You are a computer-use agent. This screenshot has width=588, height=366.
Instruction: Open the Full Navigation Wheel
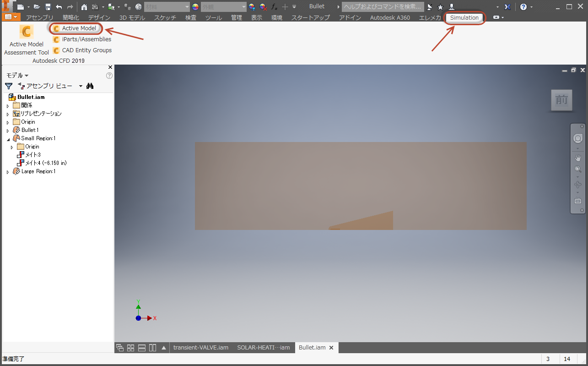click(578, 138)
